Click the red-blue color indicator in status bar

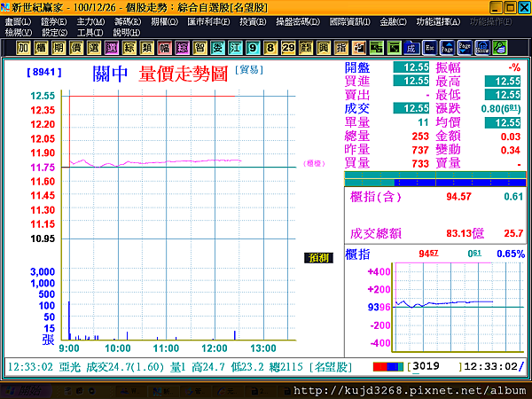[388, 367]
